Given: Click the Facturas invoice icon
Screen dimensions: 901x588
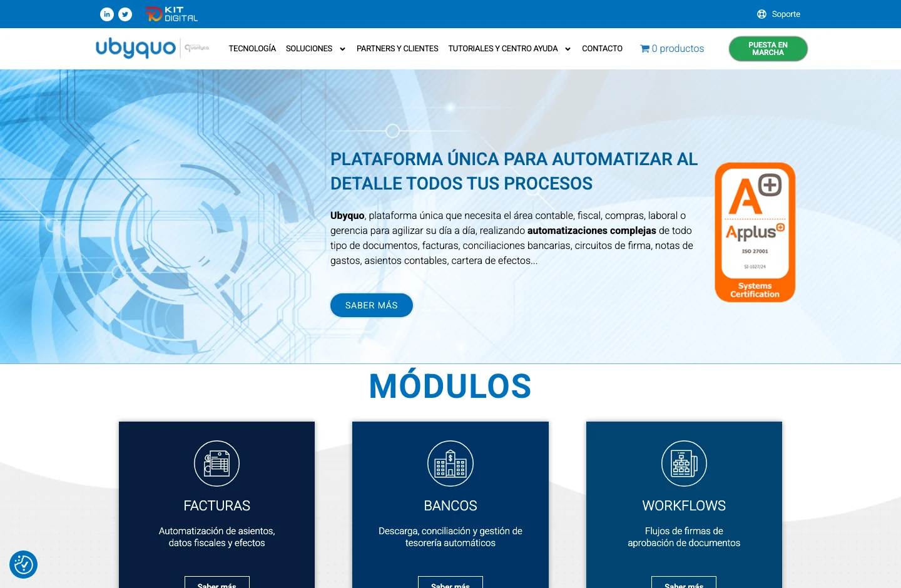Looking at the screenshot, I should 216,464.
